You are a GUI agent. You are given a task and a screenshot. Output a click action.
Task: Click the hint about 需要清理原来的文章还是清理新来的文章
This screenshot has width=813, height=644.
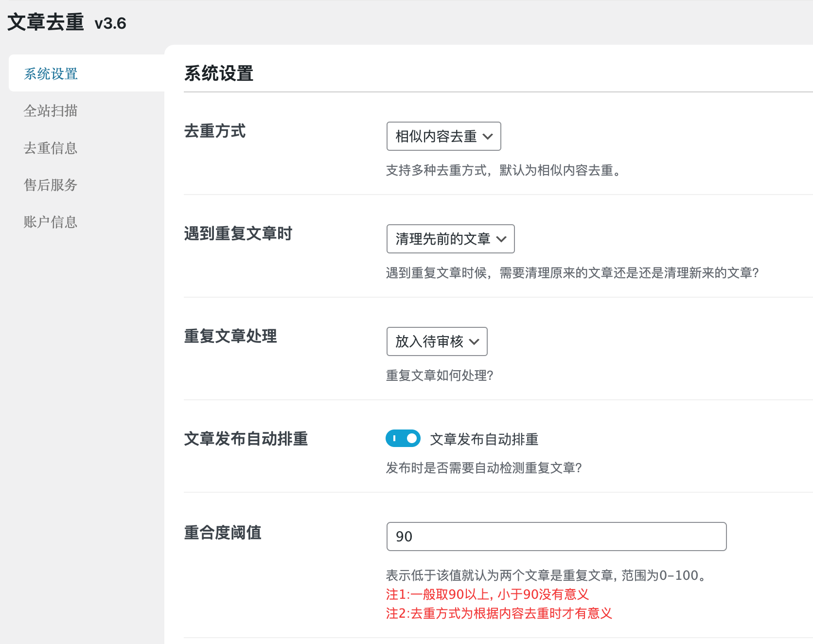point(572,273)
